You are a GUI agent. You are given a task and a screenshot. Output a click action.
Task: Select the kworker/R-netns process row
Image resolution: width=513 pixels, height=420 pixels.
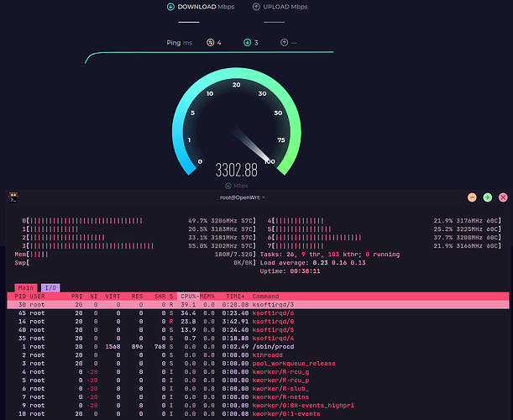(x=258, y=397)
